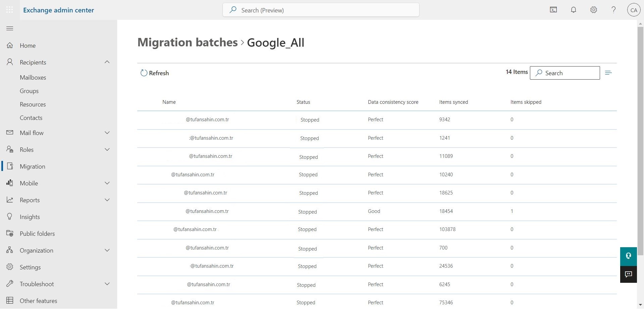644x309 pixels.
Task: Collapse the navigation hamburger menu
Action: (x=10, y=29)
